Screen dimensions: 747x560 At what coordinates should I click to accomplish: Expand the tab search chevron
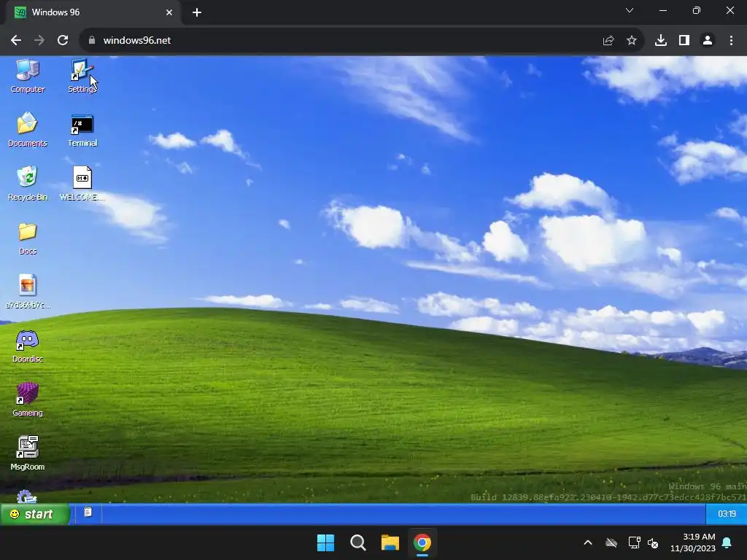[630, 10]
